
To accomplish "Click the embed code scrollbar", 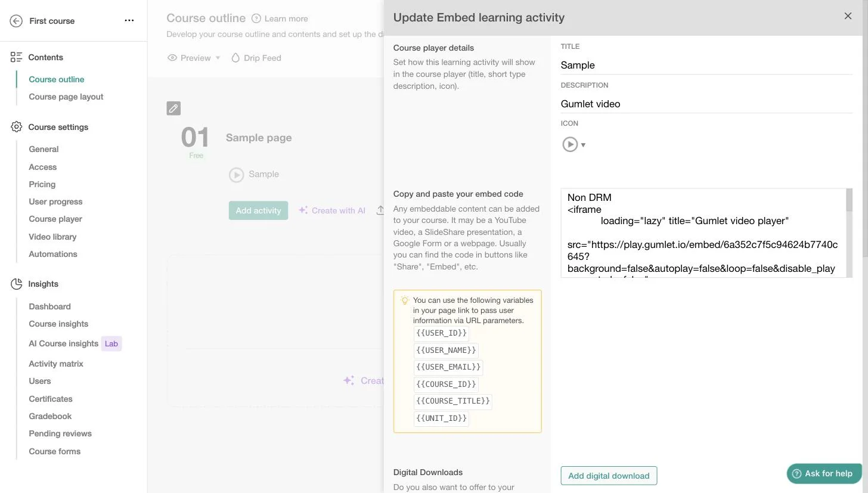I will coord(850,233).
